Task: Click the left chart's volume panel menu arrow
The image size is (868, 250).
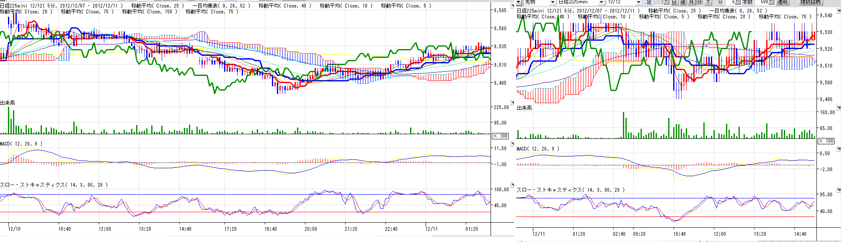Action: click(513, 103)
